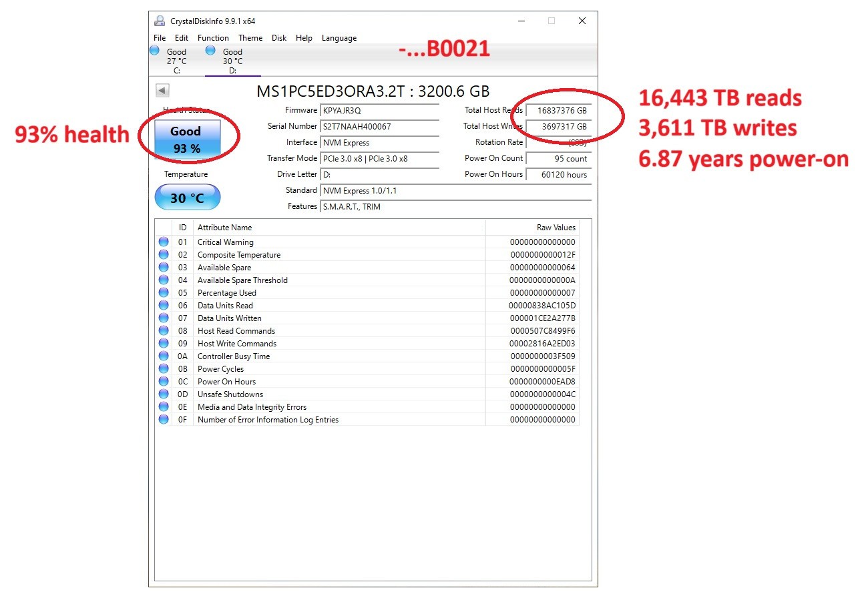Click status orb for Error Information Log Entries
This screenshot has width=868, height=594.
click(164, 420)
